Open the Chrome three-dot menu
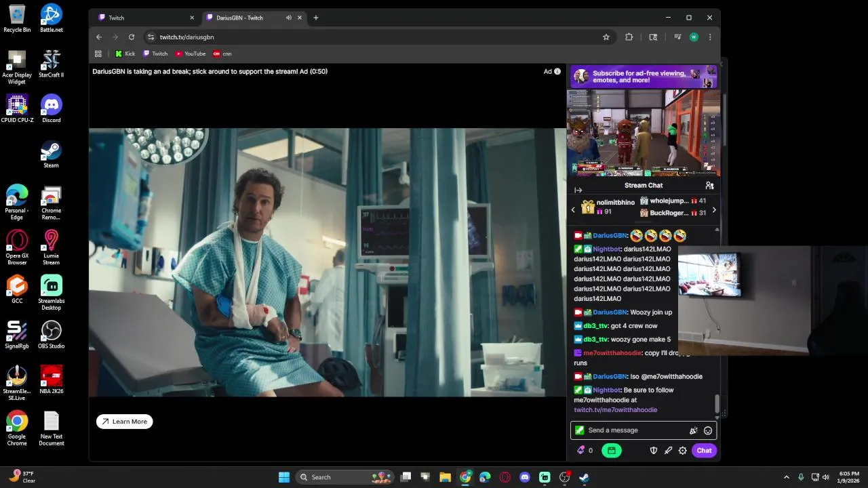The height and width of the screenshot is (488, 868). (710, 37)
